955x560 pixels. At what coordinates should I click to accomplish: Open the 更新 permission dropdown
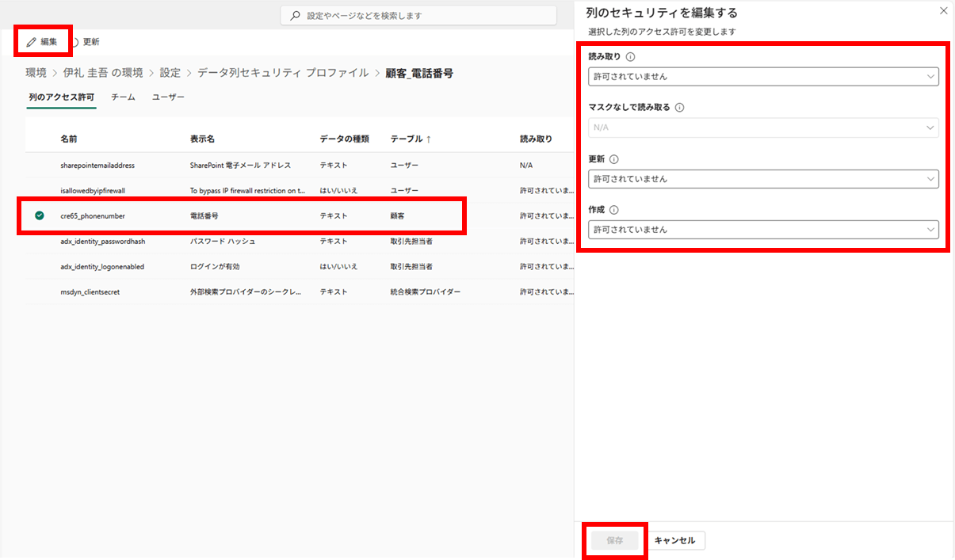(763, 179)
